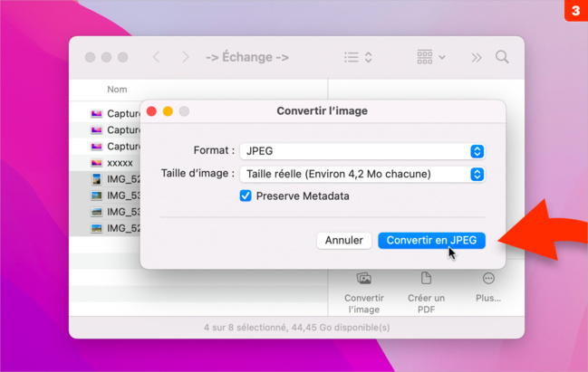Show more Finder toolbar items

477,58
